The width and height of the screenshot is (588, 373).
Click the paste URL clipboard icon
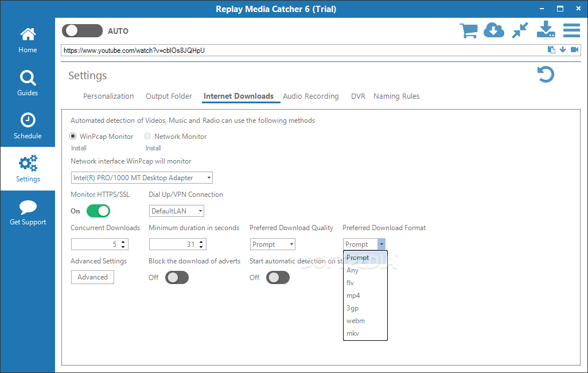[x=551, y=50]
